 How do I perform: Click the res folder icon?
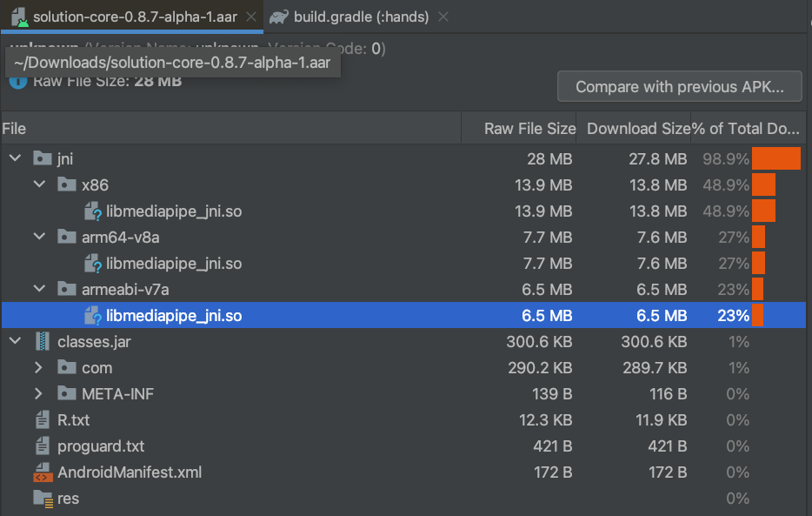tap(42, 498)
